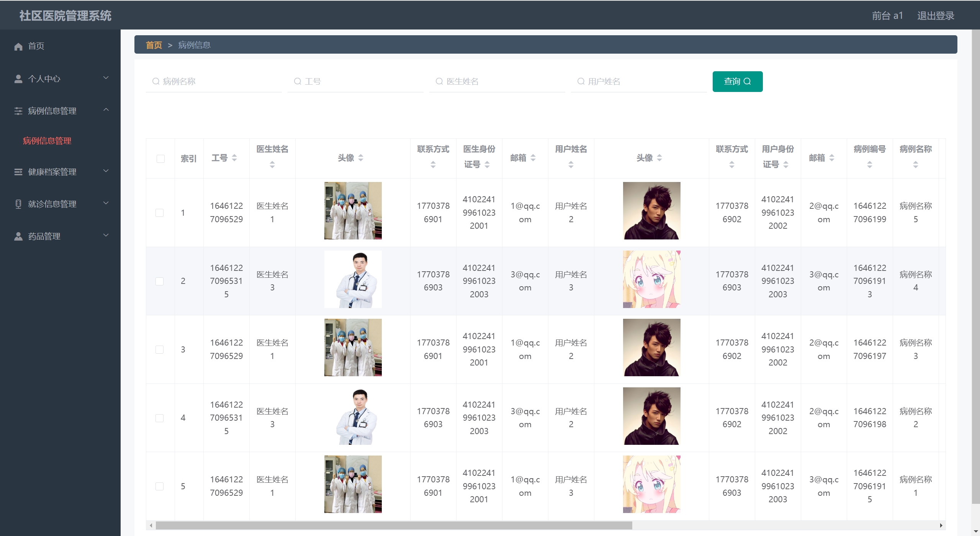980x536 pixels.
Task: Expand the 个人中心 menu chevron
Action: [x=106, y=78]
